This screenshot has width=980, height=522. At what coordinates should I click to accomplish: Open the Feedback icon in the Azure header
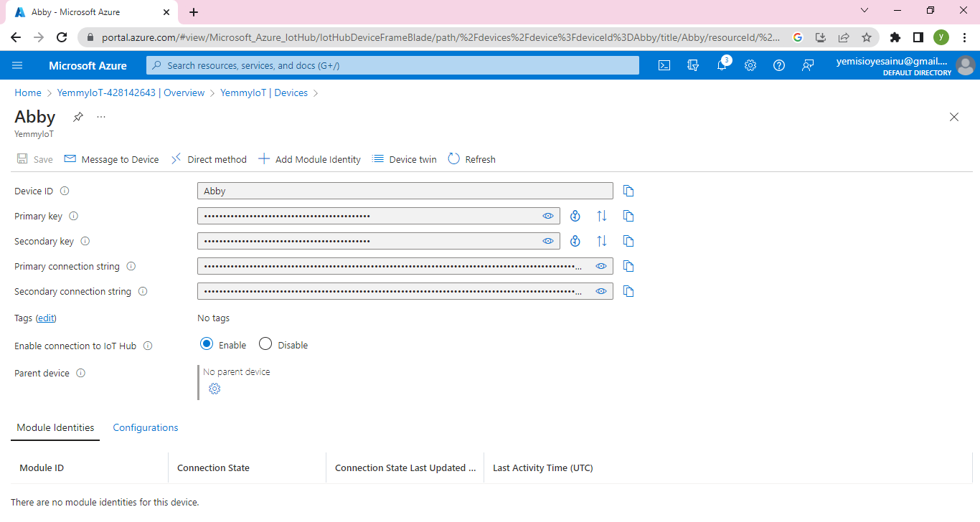click(808, 65)
